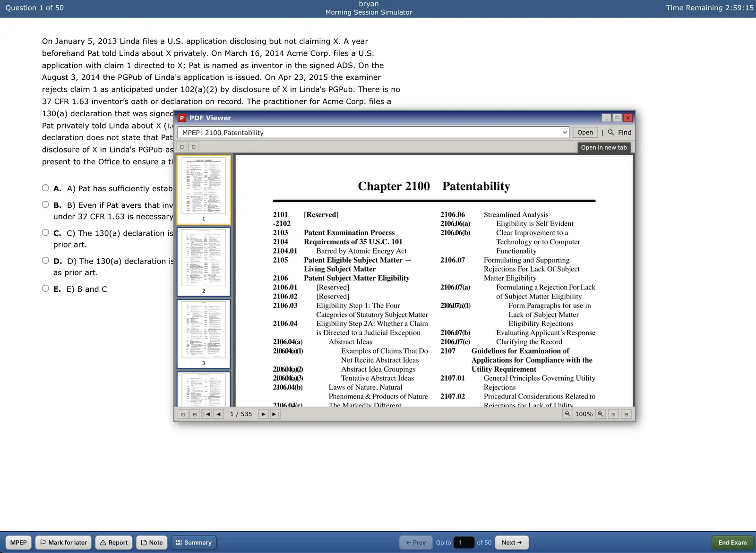Flag the question with Mark for later
Image resolution: width=756 pixels, height=553 pixels.
click(64, 543)
